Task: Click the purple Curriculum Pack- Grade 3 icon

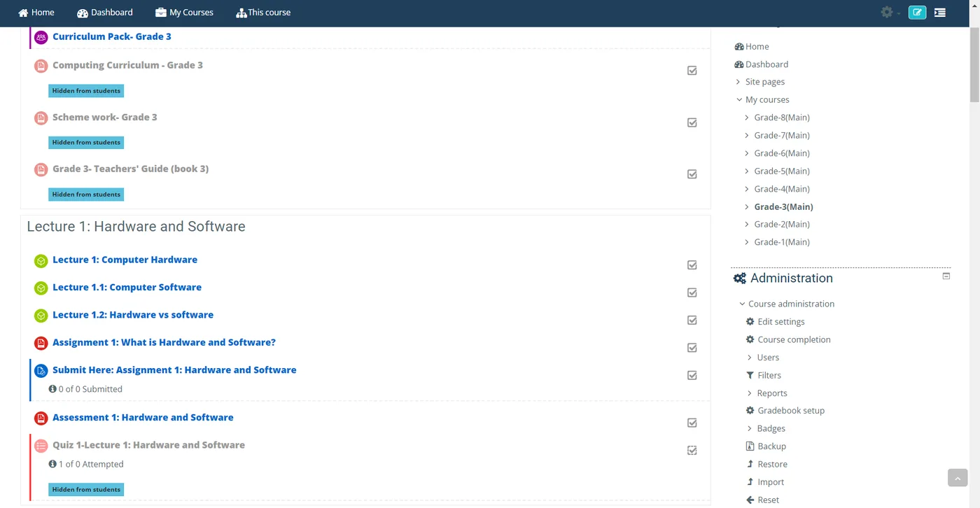Action: pyautogui.click(x=41, y=37)
